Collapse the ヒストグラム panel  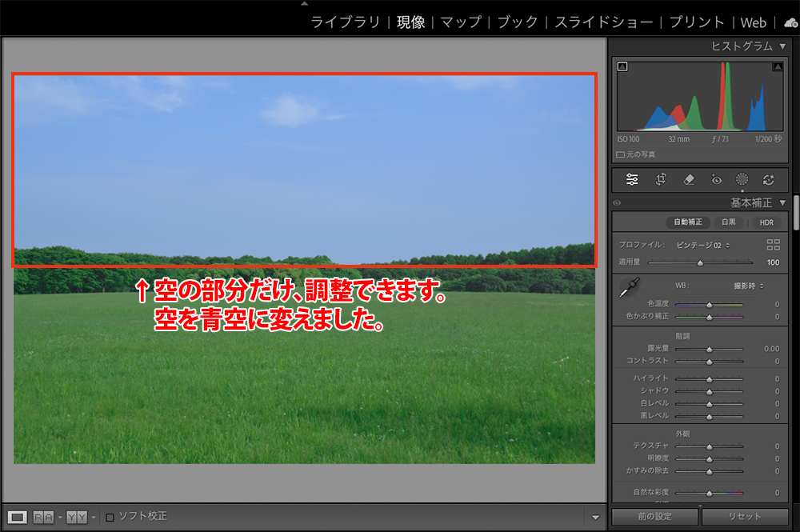782,46
